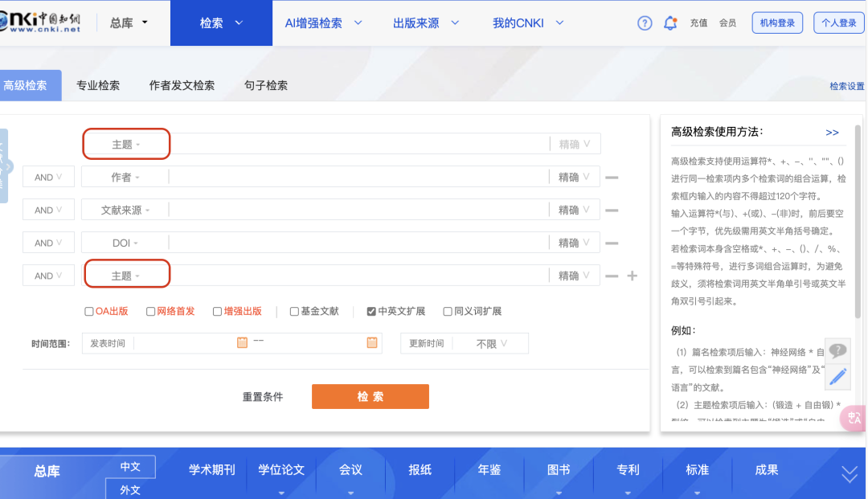Image resolution: width=868 pixels, height=499 pixels.
Task: Click the 充值 link
Action: pyautogui.click(x=698, y=22)
